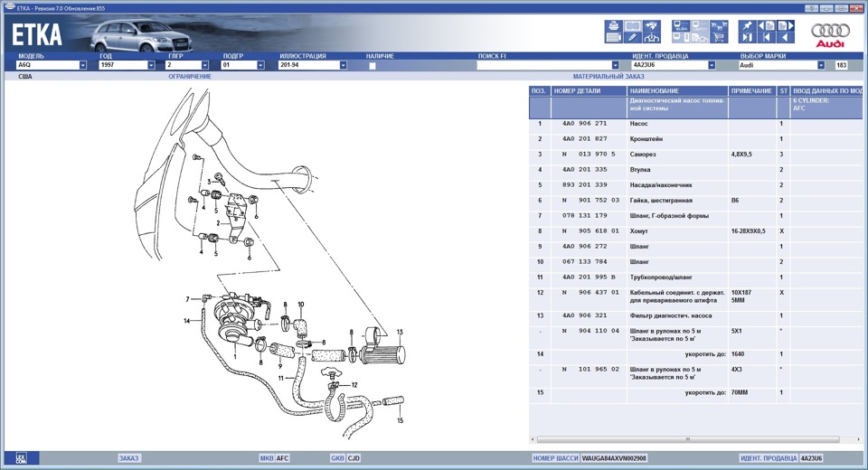Click the Заказ button in the status bar
The width and height of the screenshot is (868, 470).
[x=129, y=458]
